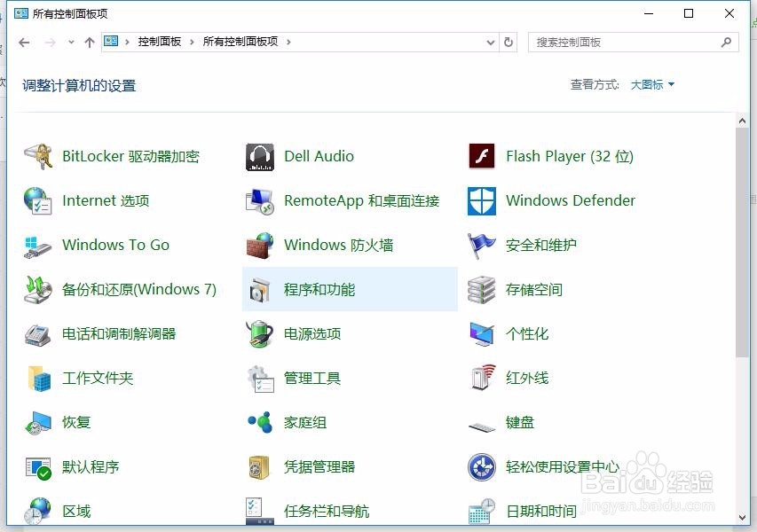This screenshot has width=757, height=532.
Task: Click the Windows To Go USB icon
Action: 37,246
